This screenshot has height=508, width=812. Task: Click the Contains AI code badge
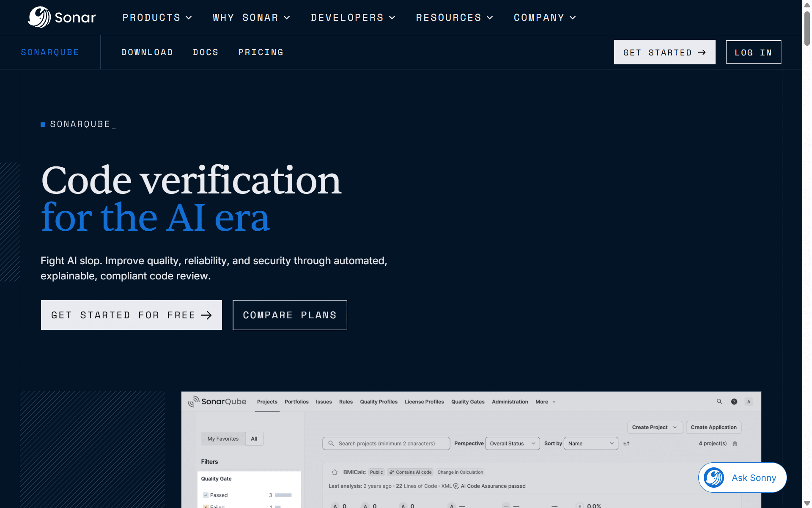tap(410, 472)
